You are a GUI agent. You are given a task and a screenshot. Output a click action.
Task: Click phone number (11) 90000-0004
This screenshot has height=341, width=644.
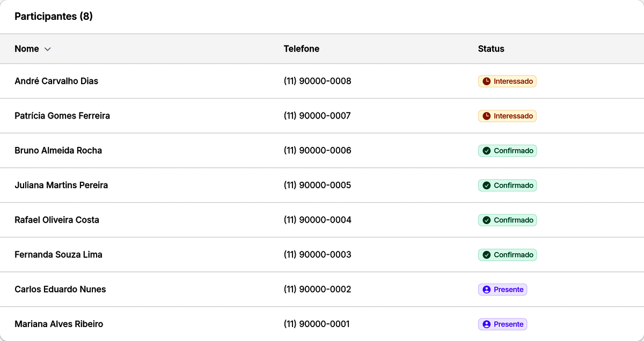pyautogui.click(x=317, y=220)
